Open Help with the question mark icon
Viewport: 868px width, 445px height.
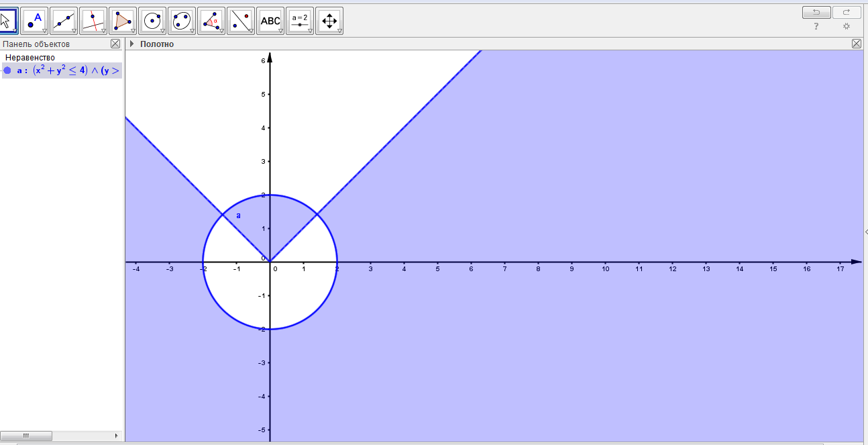[x=816, y=26]
